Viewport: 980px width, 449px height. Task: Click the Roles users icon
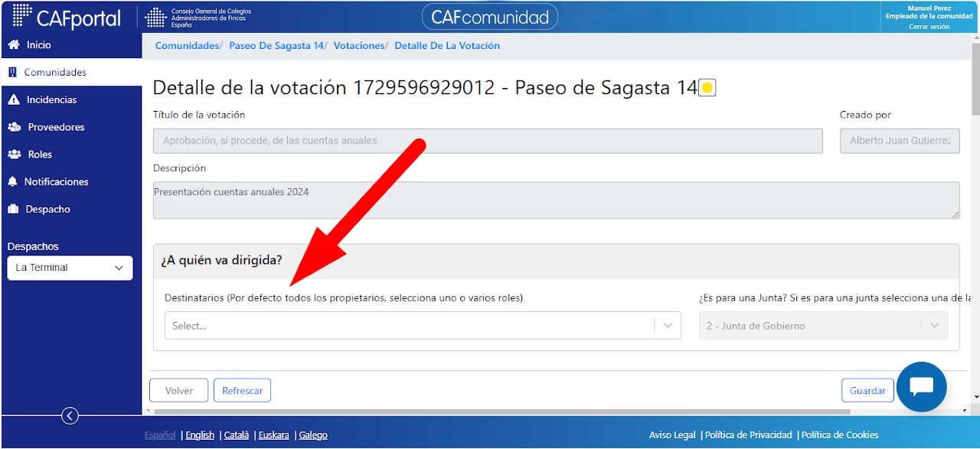[x=15, y=155]
